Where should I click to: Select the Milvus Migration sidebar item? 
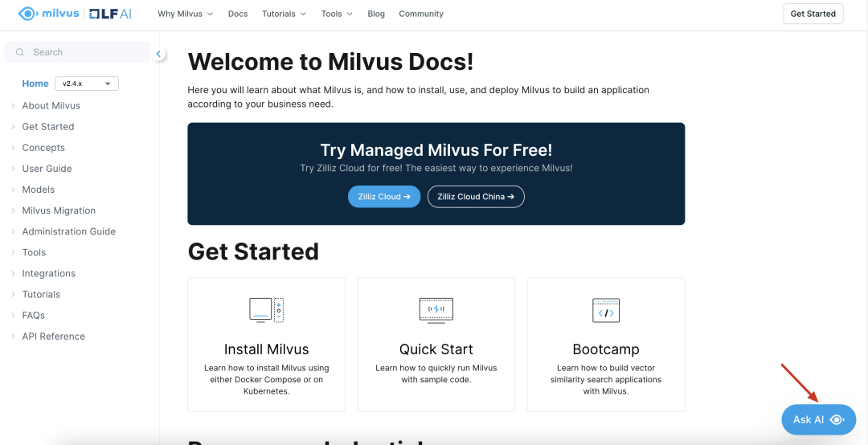[x=59, y=211]
